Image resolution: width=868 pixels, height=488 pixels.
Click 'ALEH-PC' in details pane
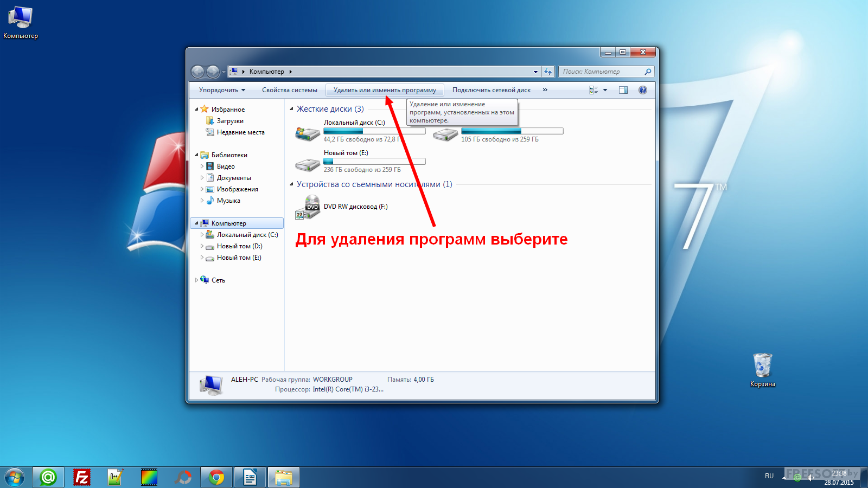pyautogui.click(x=244, y=380)
